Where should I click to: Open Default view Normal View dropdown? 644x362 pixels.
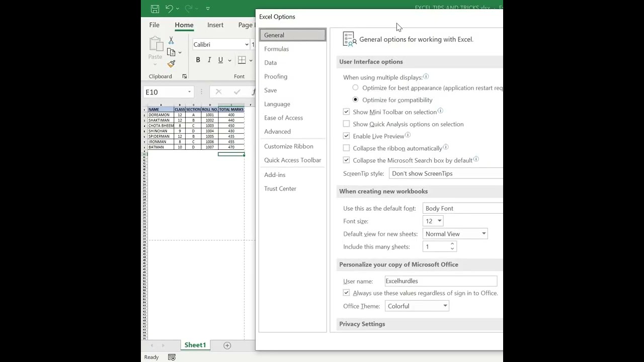coord(455,234)
